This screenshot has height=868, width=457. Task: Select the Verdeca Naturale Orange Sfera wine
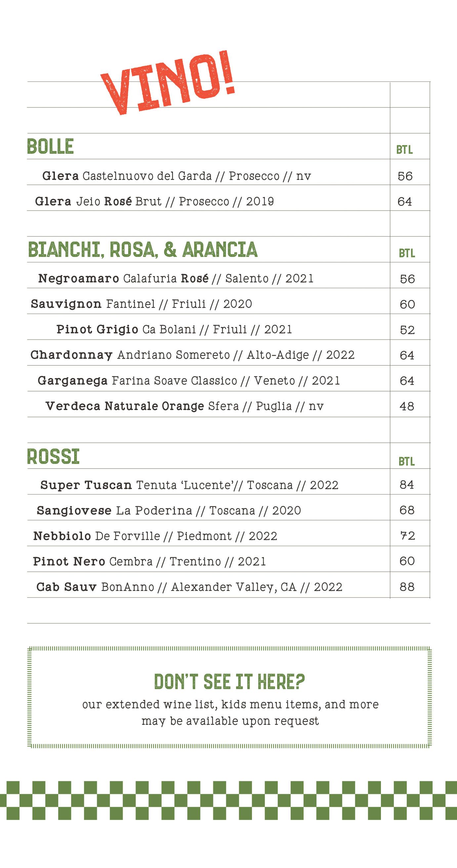[x=184, y=406]
